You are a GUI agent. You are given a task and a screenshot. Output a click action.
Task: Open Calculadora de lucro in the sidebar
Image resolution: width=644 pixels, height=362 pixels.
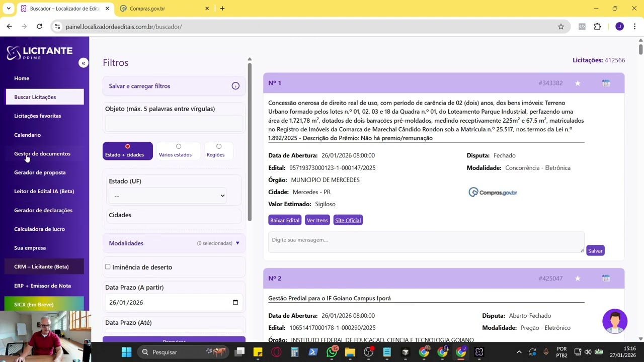point(40,229)
